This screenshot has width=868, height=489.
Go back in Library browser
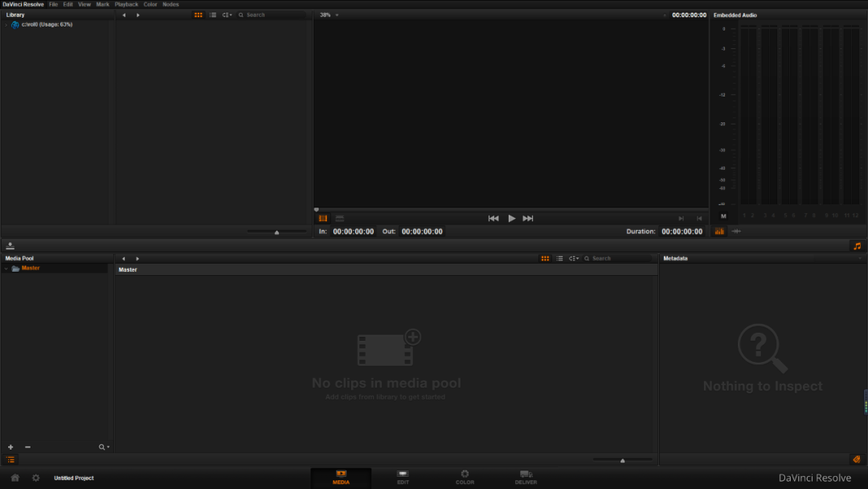tap(124, 15)
